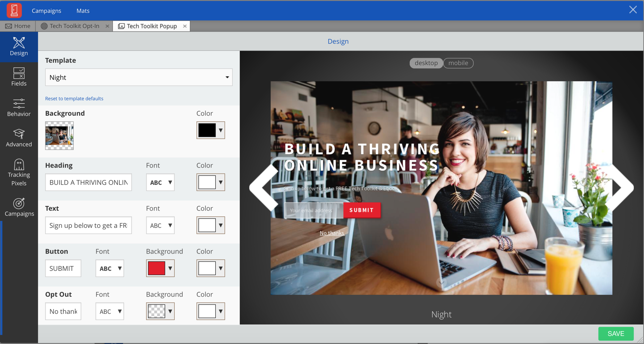The image size is (644, 344).
Task: Open the Text font dropdown
Action: [x=160, y=225]
